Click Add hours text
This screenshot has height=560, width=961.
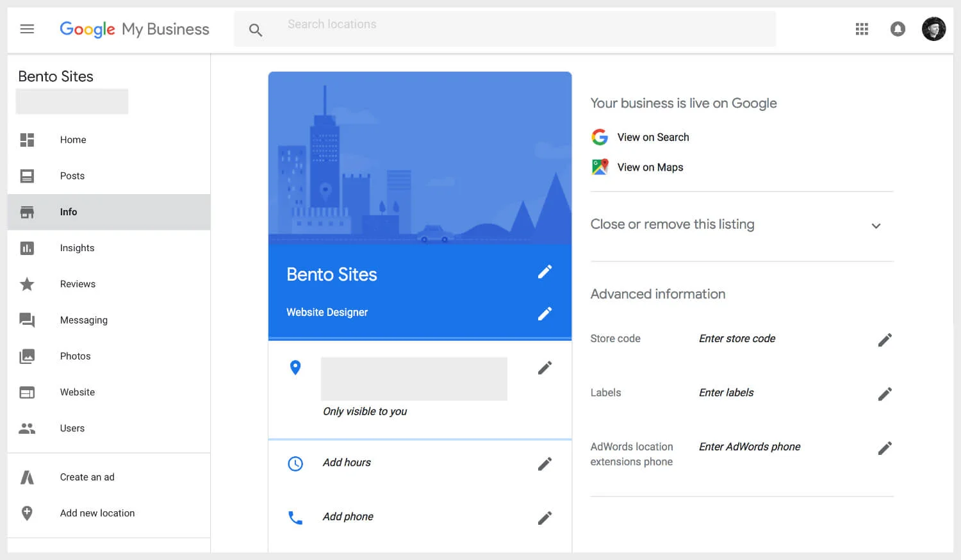347,463
